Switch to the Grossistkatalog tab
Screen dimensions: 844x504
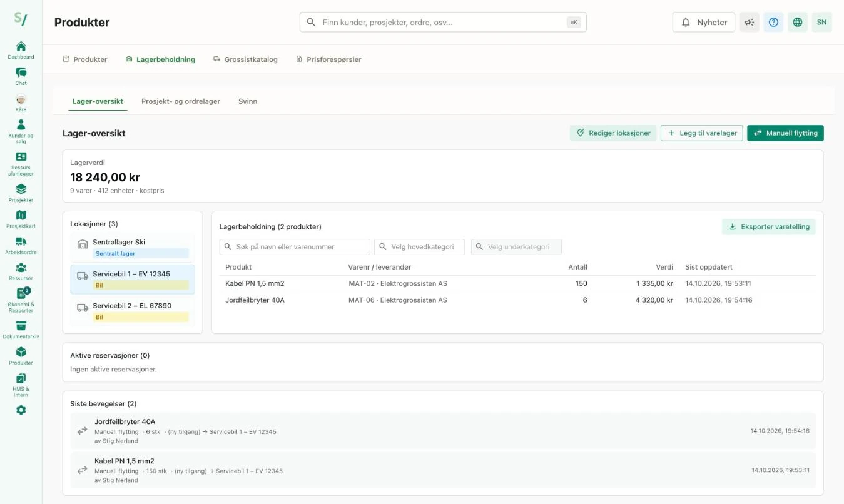(245, 59)
